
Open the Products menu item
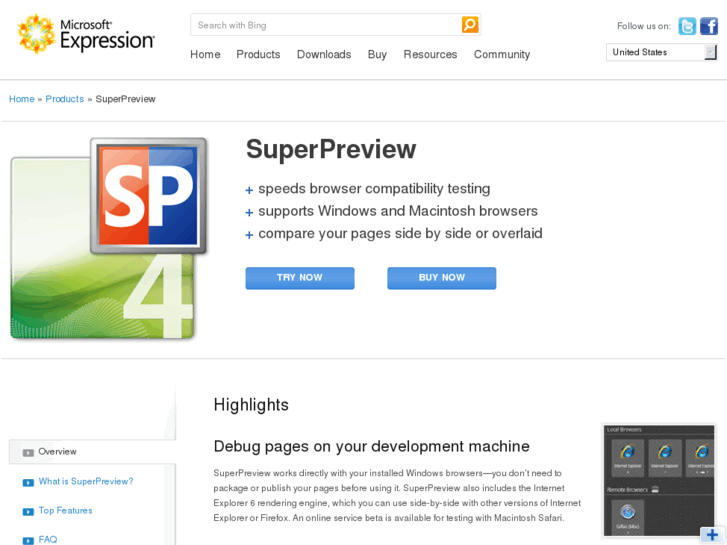258,54
